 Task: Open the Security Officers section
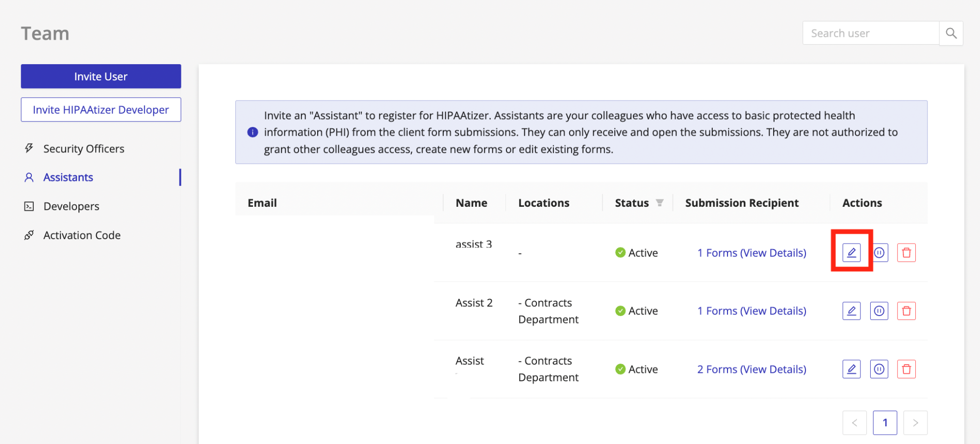click(83, 148)
